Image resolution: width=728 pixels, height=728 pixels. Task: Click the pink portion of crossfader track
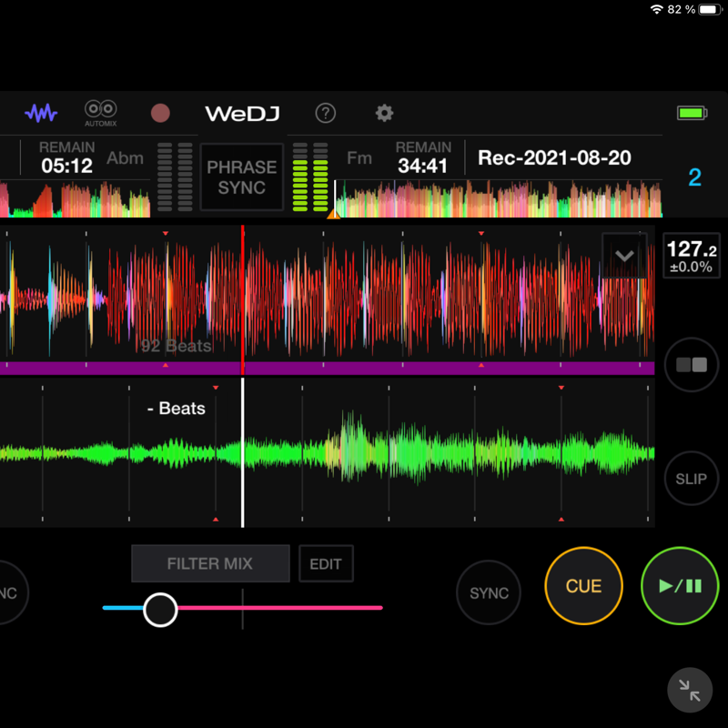[x=280, y=608]
